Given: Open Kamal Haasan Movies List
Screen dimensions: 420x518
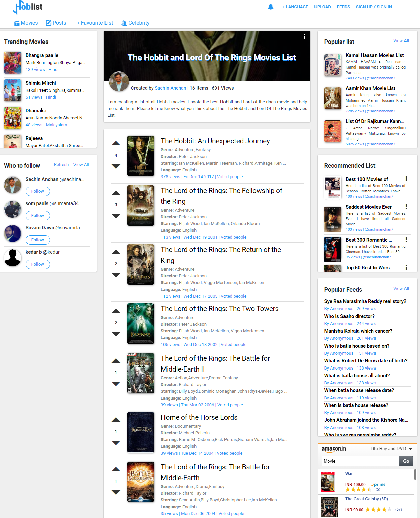Looking at the screenshot, I should [374, 55].
